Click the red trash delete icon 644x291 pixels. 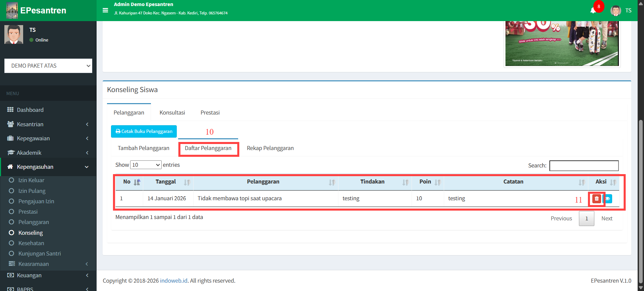point(596,199)
